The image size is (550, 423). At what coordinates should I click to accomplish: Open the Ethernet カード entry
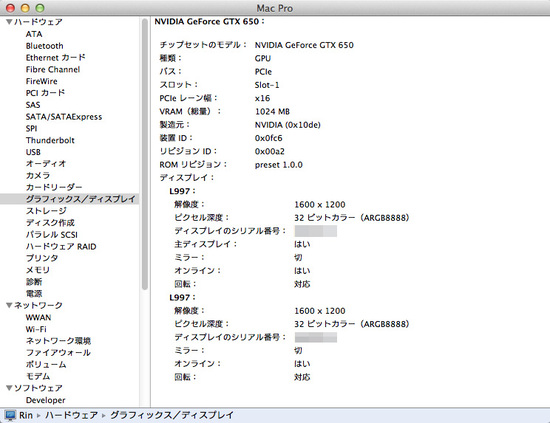(x=55, y=58)
